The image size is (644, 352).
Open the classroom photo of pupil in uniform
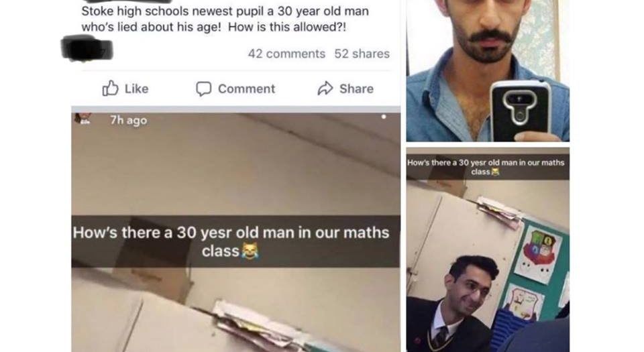click(x=488, y=249)
